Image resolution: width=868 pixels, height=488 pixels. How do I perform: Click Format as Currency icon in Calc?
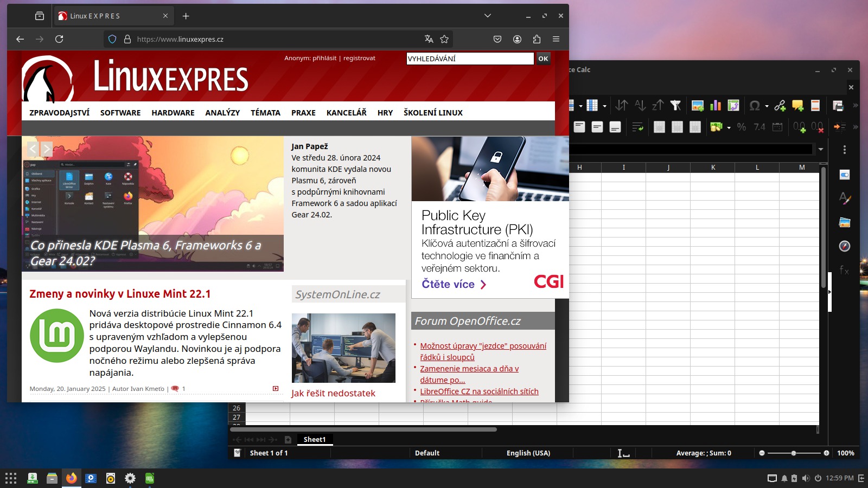coord(716,127)
